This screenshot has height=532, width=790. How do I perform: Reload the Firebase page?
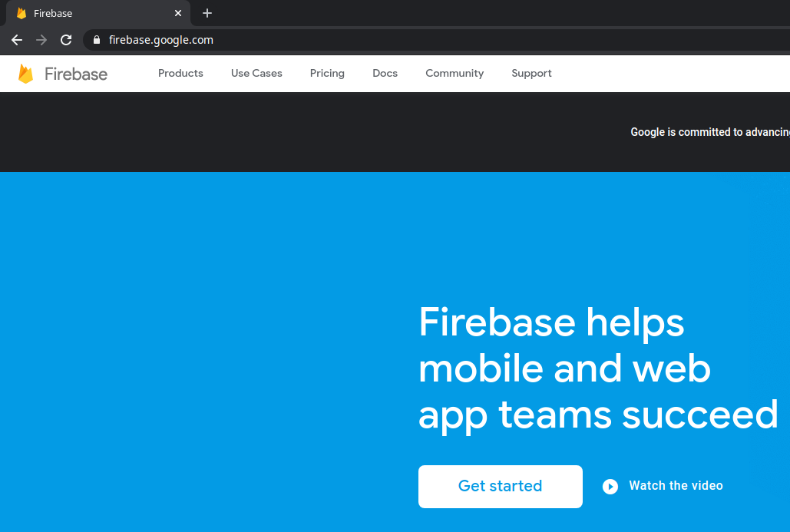tap(66, 40)
